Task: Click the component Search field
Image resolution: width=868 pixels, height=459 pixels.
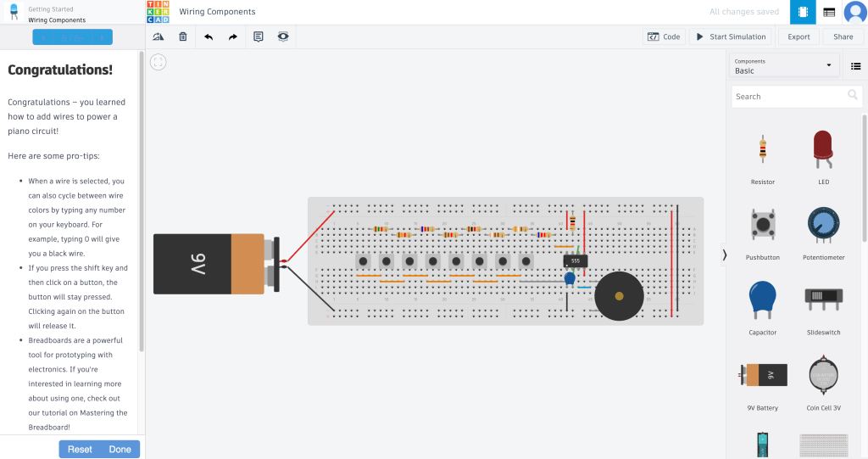Action: pos(788,97)
